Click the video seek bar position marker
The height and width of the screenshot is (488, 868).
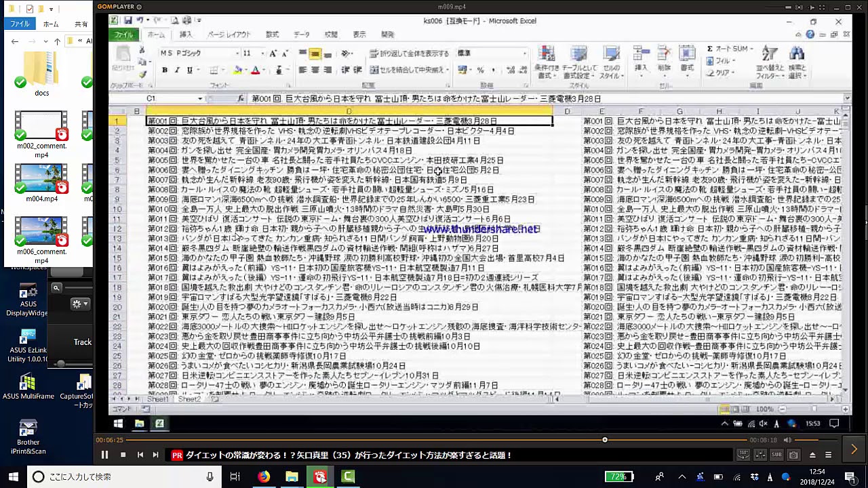click(605, 440)
